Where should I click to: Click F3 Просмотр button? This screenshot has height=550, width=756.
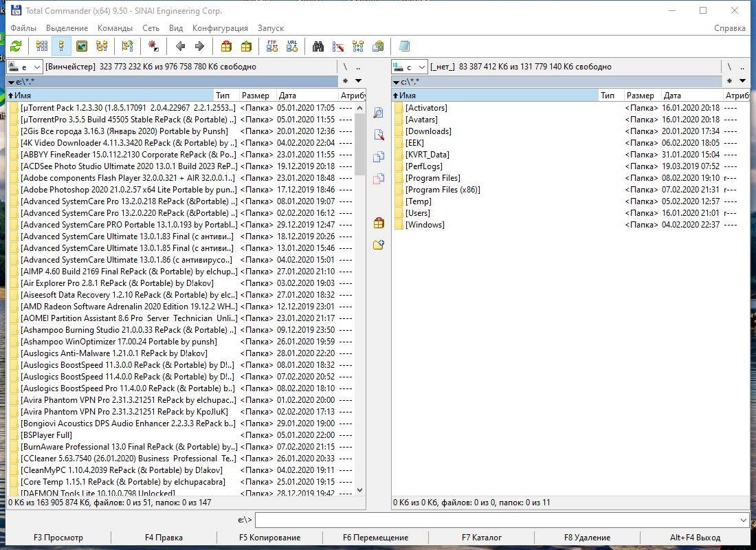58,538
